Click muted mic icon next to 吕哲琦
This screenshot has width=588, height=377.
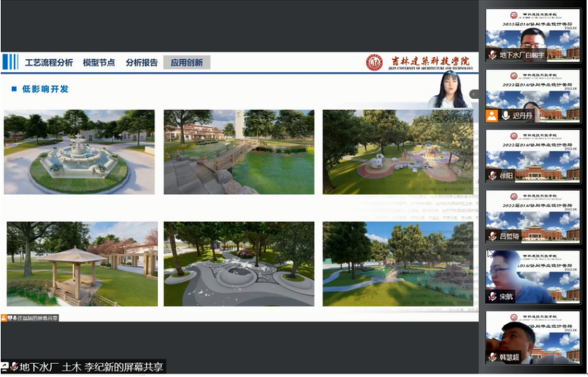493,236
